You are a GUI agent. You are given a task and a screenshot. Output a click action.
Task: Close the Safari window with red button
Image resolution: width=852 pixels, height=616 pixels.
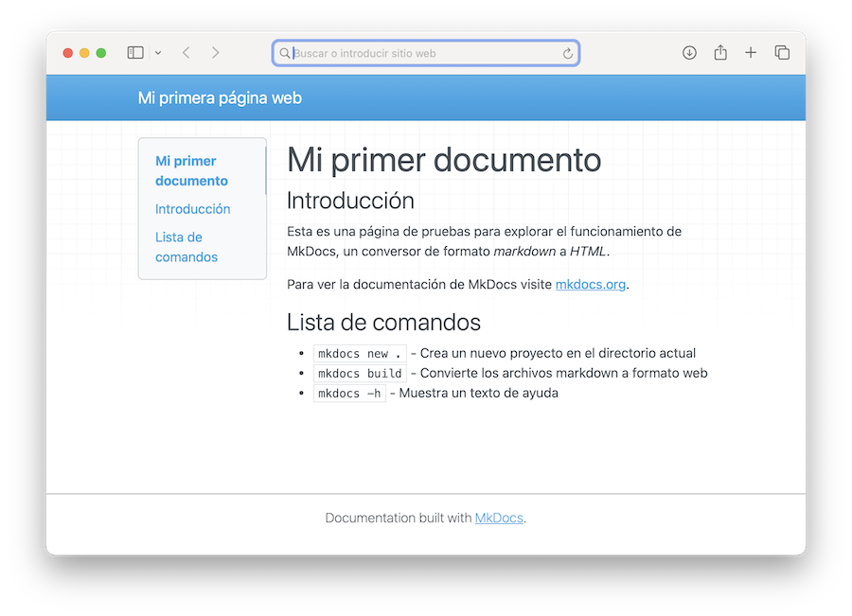pos(68,53)
